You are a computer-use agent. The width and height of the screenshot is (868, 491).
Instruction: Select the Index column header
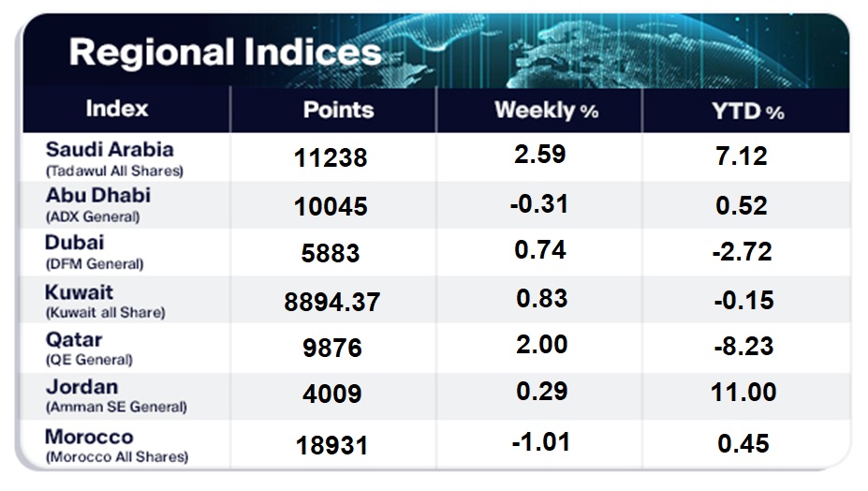117,109
